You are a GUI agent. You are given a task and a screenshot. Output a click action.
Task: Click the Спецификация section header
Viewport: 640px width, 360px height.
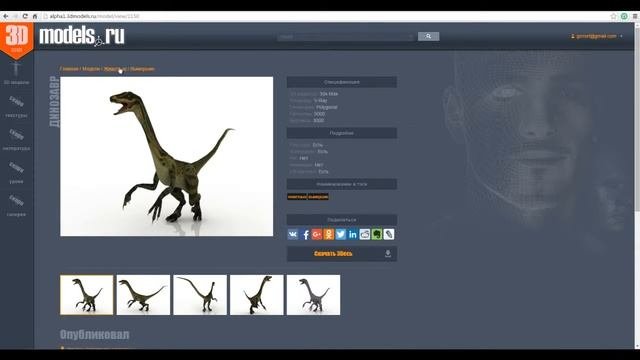[x=342, y=82]
